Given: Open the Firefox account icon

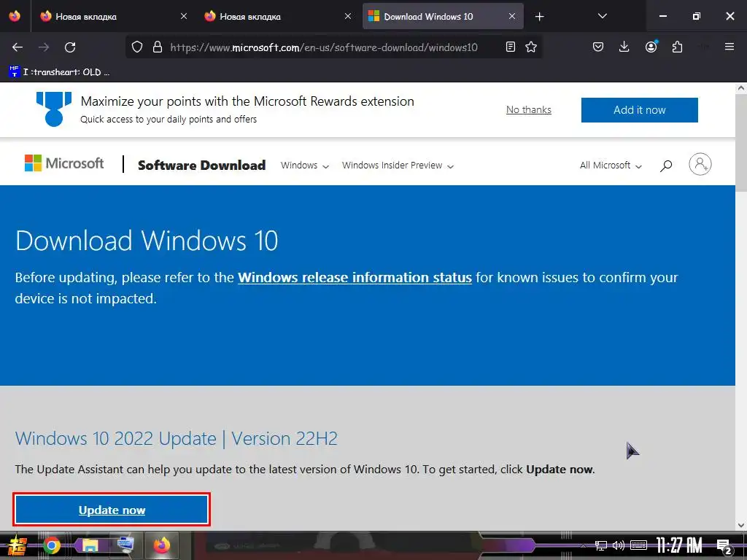Looking at the screenshot, I should click(x=651, y=47).
